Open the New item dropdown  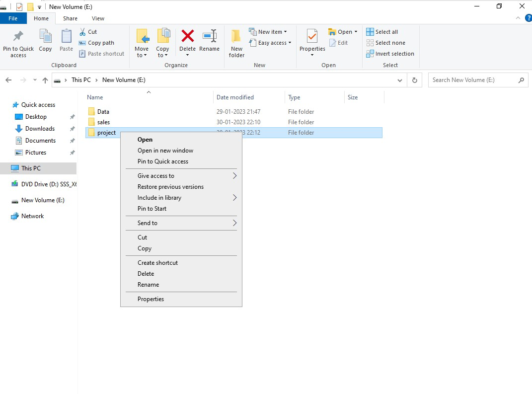coord(268,32)
